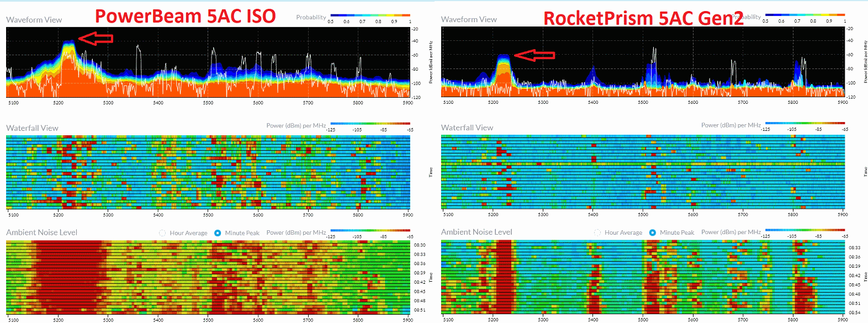
Task: Click the 08:30 time label in PowerBeam panel
Action: coord(420,245)
